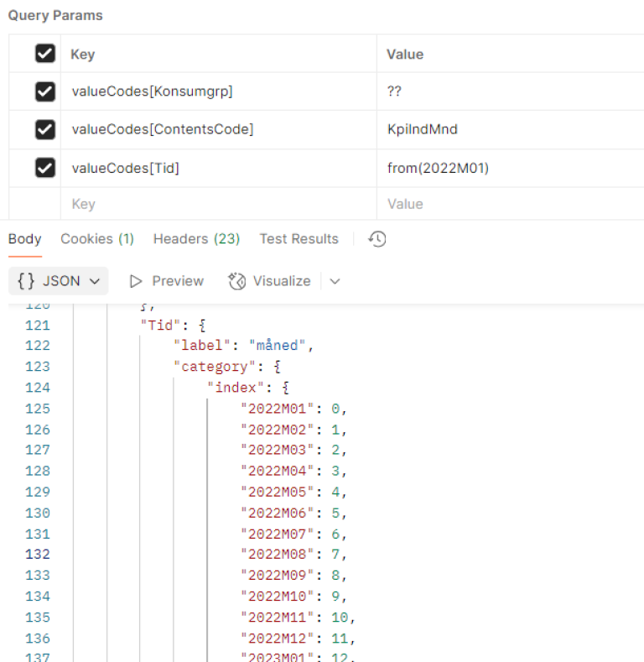Open the response history clock icon
Viewport: 644px width, 662px height.
tap(377, 239)
